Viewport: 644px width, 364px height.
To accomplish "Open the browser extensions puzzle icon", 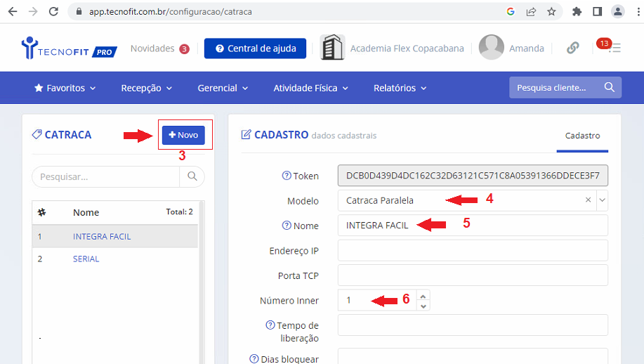I will tap(577, 11).
